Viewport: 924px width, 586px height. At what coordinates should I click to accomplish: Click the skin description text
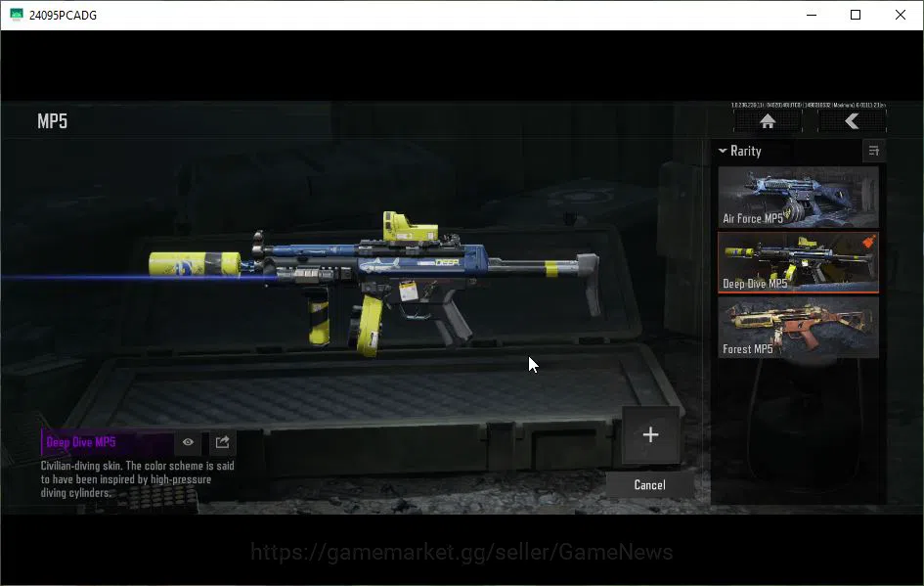click(x=137, y=479)
